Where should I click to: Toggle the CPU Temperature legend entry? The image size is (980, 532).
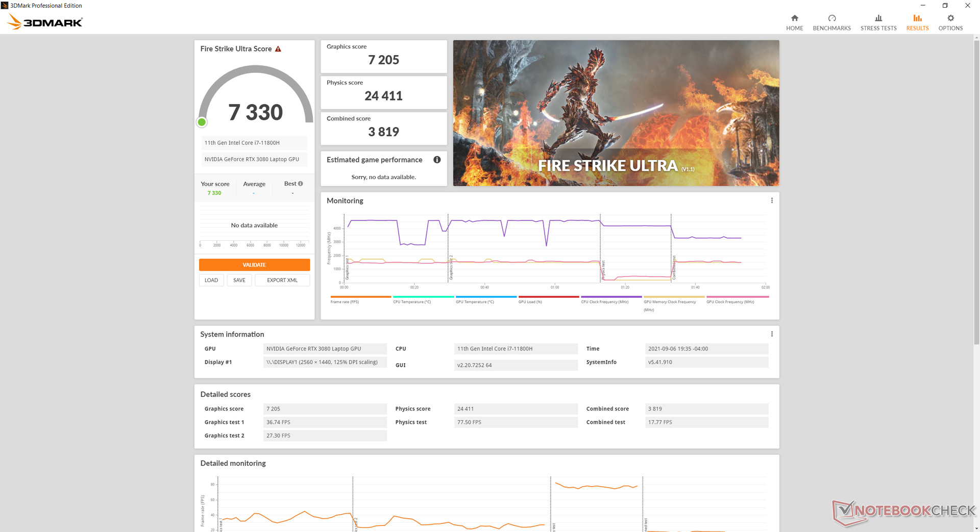pos(423,300)
